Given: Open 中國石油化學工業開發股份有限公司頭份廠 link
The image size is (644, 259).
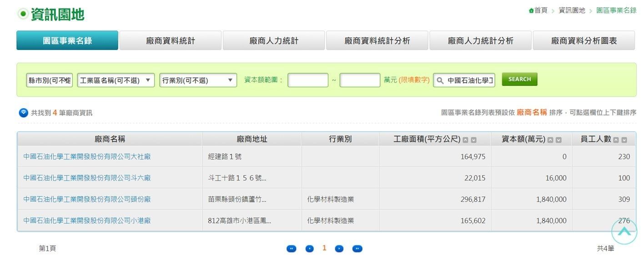Looking at the screenshot, I should pyautogui.click(x=87, y=199).
